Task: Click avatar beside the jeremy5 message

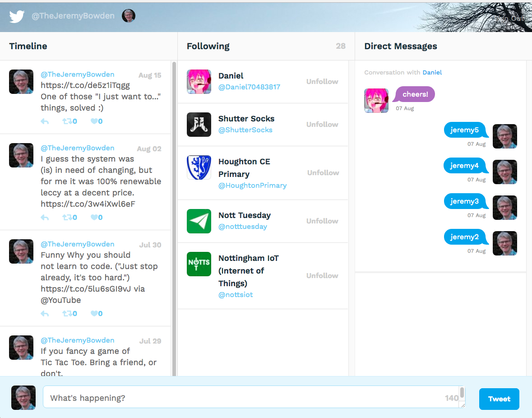Action: click(505, 136)
